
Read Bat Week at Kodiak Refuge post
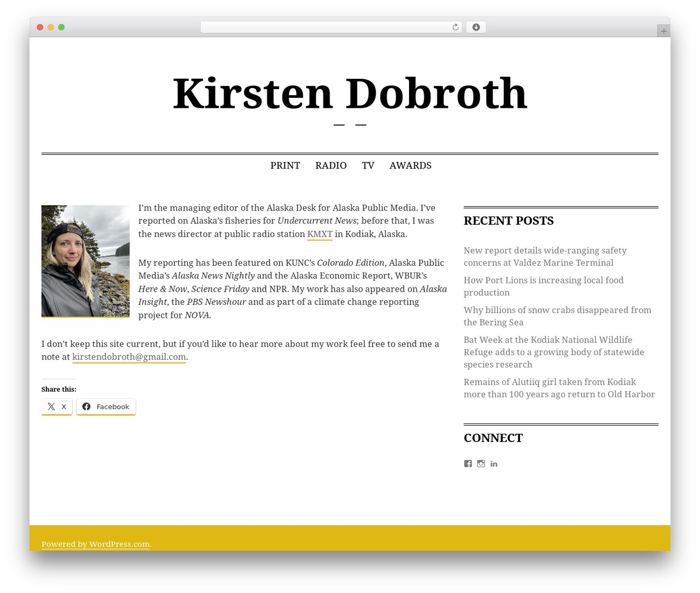pos(554,352)
